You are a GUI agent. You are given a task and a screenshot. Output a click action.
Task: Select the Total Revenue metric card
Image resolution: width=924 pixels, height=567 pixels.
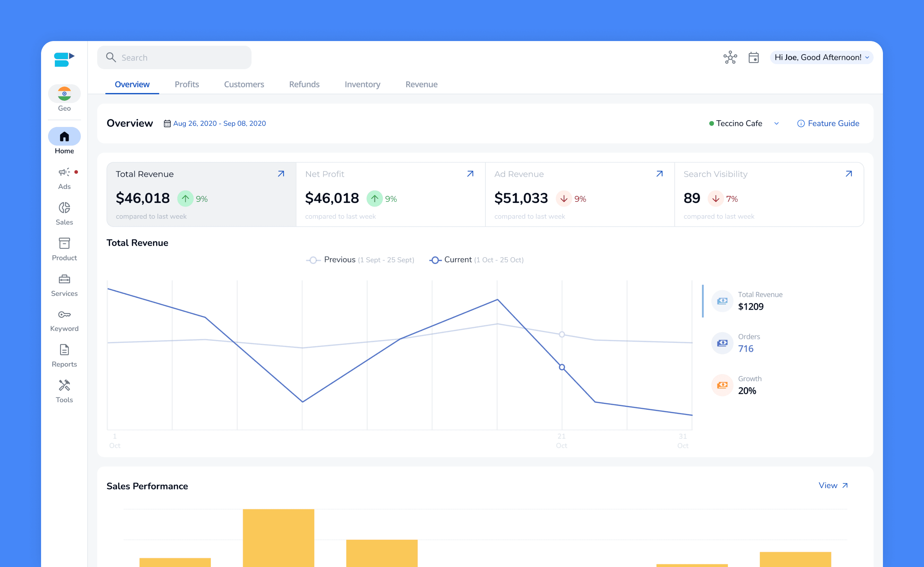point(201,194)
